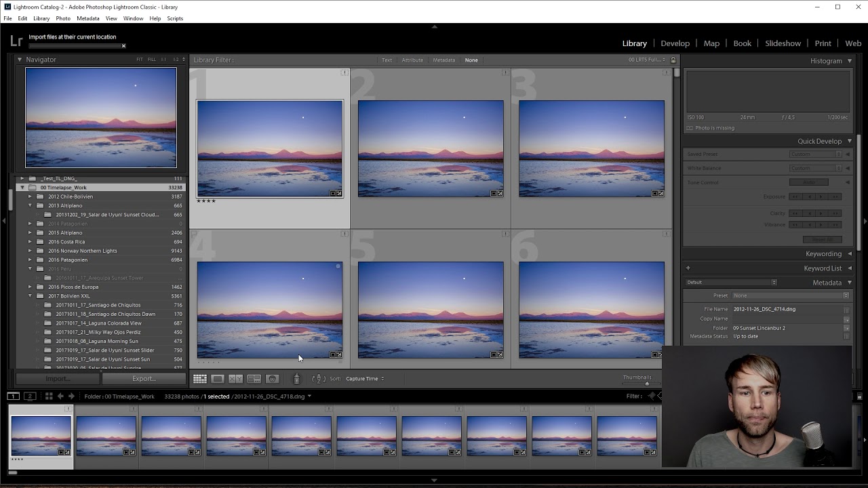868x488 pixels.
Task: Select the Painter spray can tool
Action: tap(296, 379)
